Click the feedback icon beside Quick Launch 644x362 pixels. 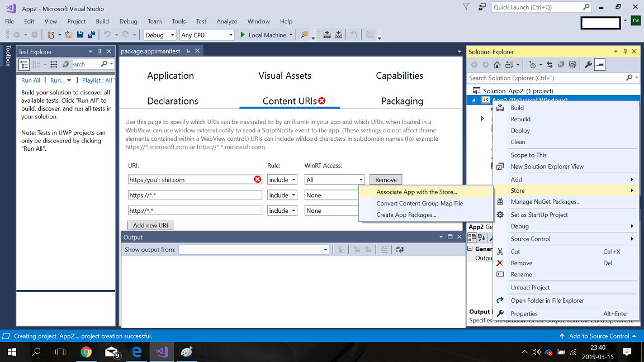point(482,7)
